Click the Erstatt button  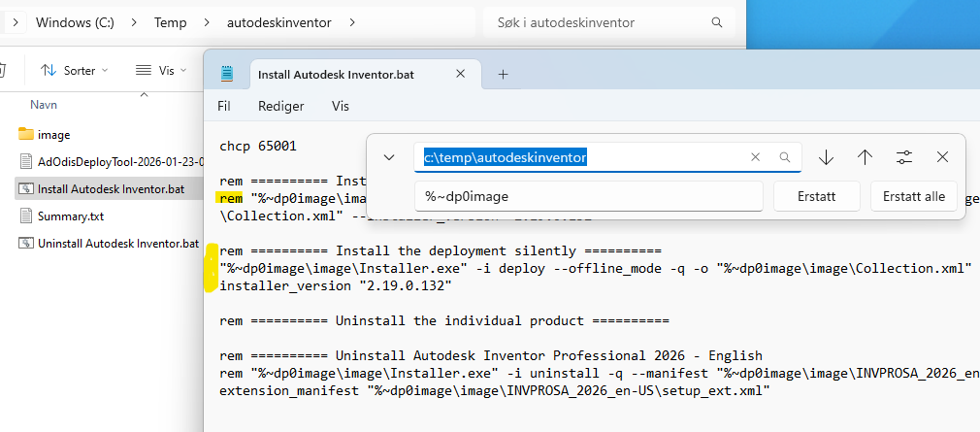pyautogui.click(x=816, y=196)
